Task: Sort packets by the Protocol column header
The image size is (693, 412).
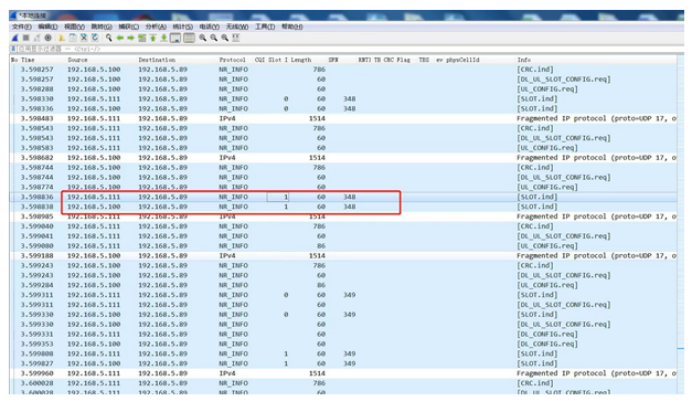Action: point(232,59)
